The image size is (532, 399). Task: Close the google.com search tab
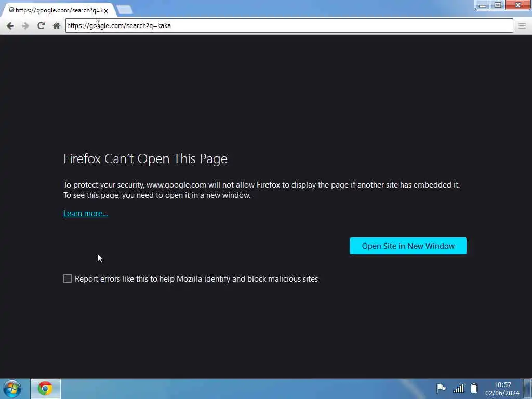pyautogui.click(x=106, y=11)
